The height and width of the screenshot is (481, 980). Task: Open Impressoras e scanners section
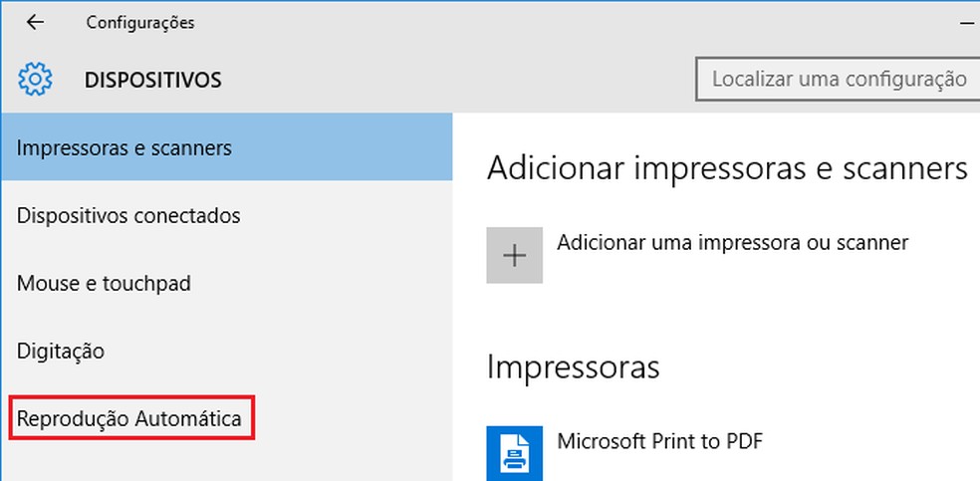(124, 148)
